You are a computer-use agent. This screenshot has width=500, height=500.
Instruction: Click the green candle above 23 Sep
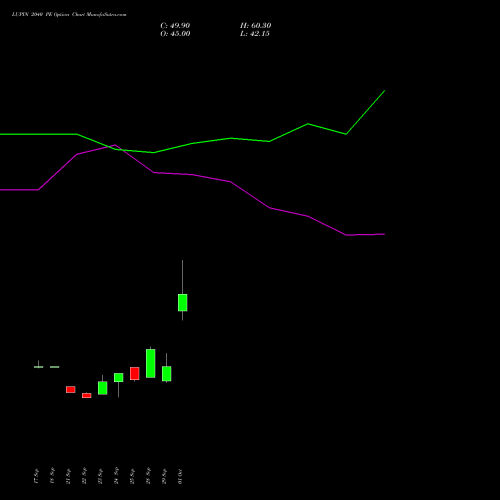click(x=102, y=388)
